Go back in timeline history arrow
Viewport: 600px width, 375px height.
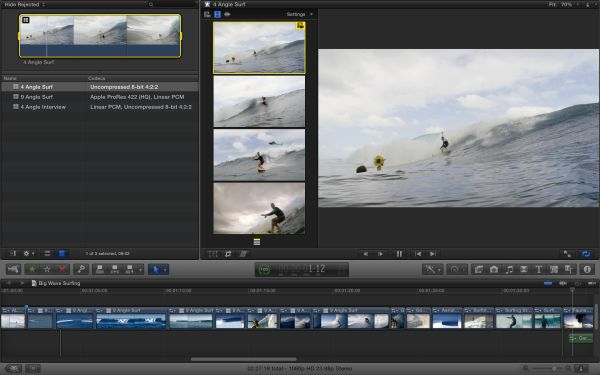[9, 283]
